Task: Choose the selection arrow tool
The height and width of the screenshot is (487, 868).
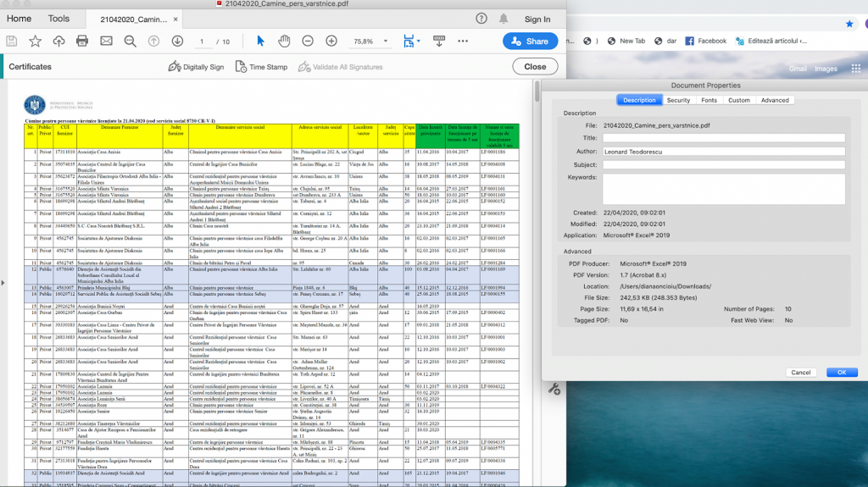Action: tap(261, 41)
